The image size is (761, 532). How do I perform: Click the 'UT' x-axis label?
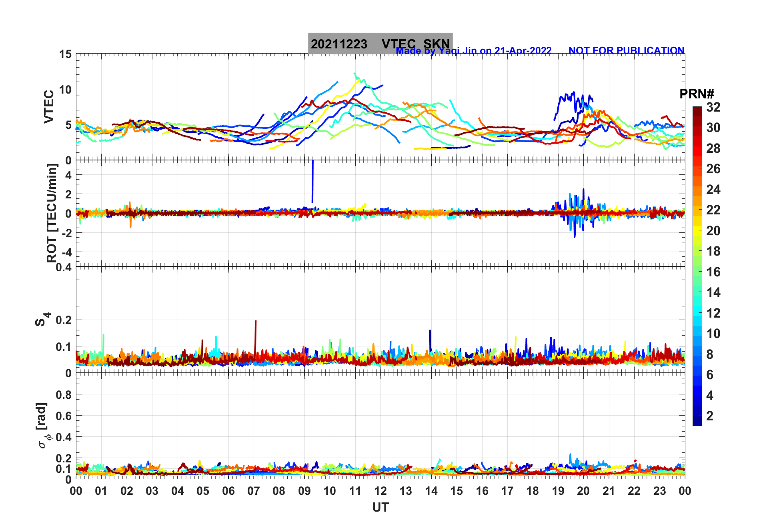click(x=380, y=507)
